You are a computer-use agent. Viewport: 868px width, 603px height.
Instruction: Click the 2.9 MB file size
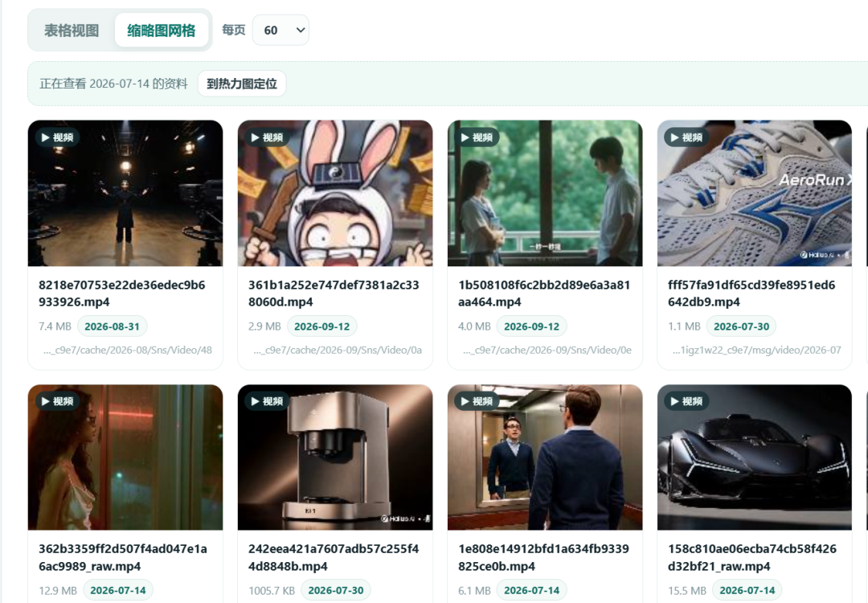point(264,326)
